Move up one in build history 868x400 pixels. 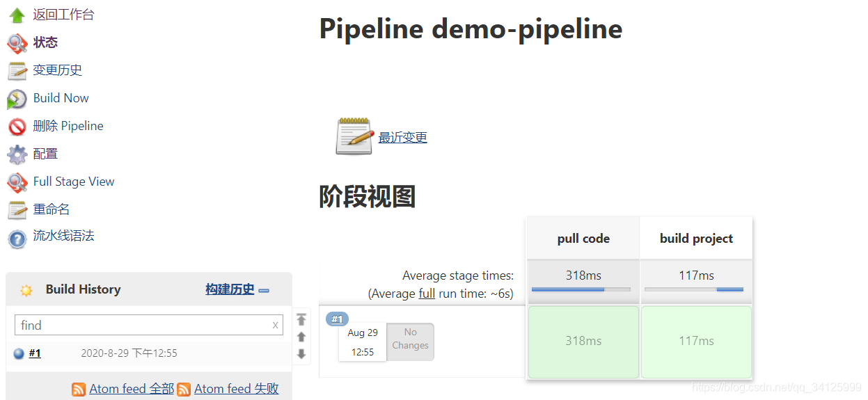pyautogui.click(x=301, y=337)
